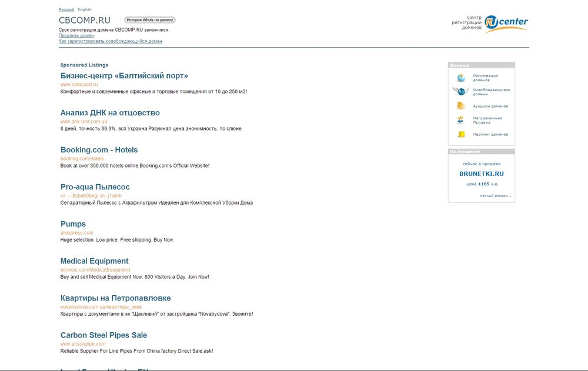Open Как зарегистрировать освобождающийся домен link
Image resolution: width=588 pixels, height=371 pixels.
coord(111,41)
